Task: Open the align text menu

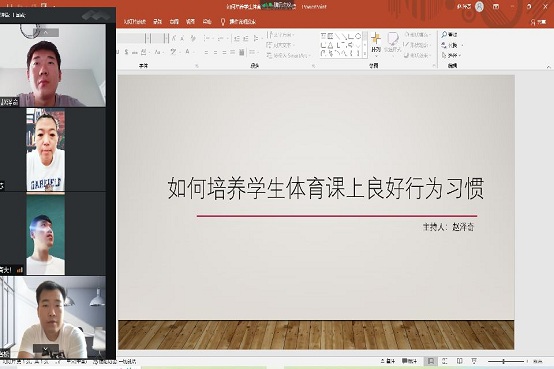Action: 281,45
